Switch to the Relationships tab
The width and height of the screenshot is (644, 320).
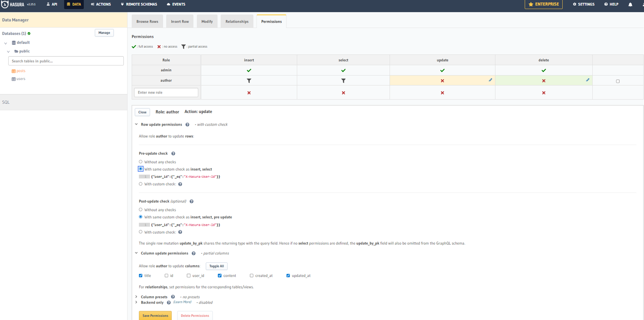coord(237,21)
